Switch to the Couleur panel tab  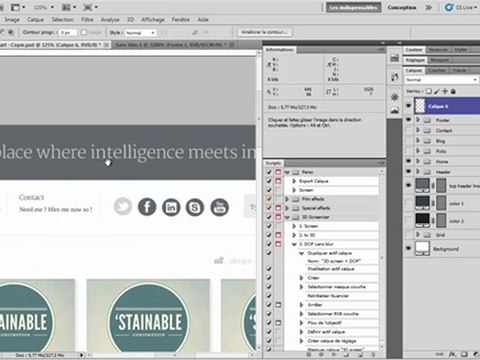click(414, 50)
